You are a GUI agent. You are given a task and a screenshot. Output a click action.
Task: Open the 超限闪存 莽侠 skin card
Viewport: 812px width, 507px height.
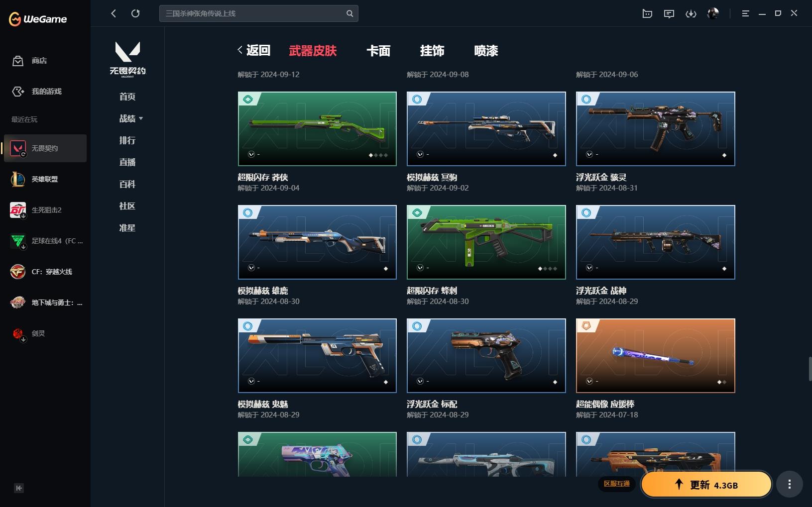[x=317, y=129]
